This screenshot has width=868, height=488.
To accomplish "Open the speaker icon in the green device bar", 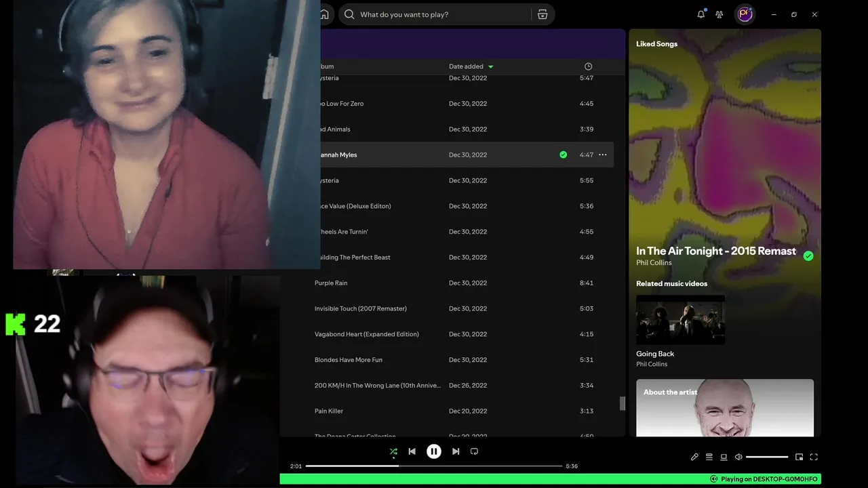I will point(713,479).
